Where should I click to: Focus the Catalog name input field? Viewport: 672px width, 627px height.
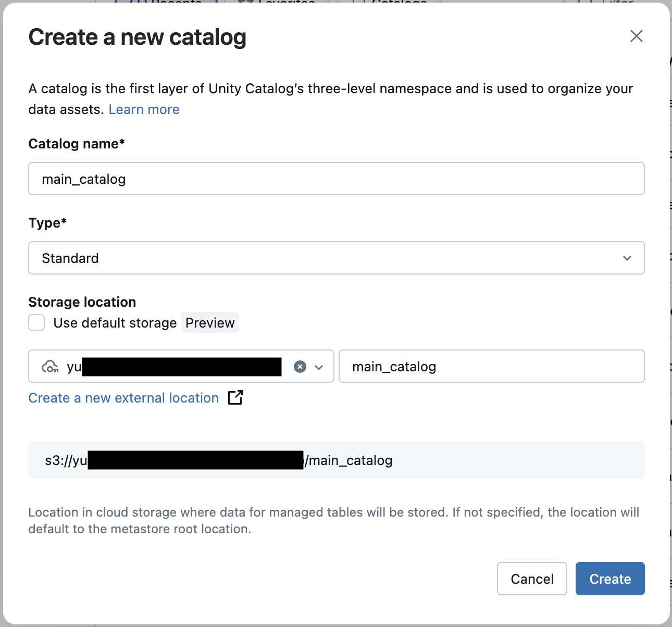pyautogui.click(x=336, y=179)
